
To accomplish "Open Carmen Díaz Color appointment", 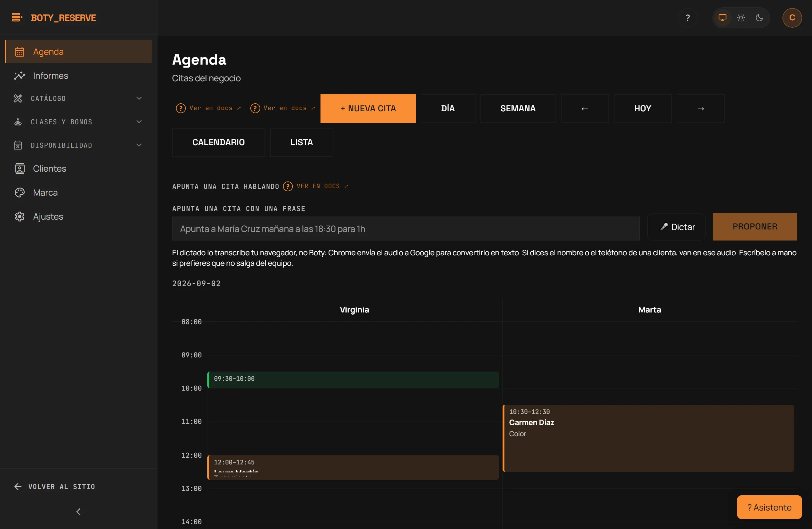I will (648, 438).
